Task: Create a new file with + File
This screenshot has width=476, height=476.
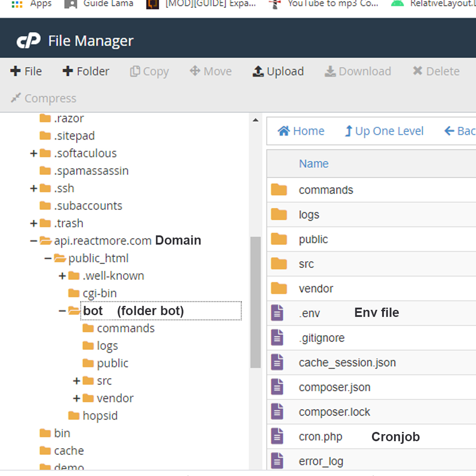Action: pyautogui.click(x=26, y=71)
